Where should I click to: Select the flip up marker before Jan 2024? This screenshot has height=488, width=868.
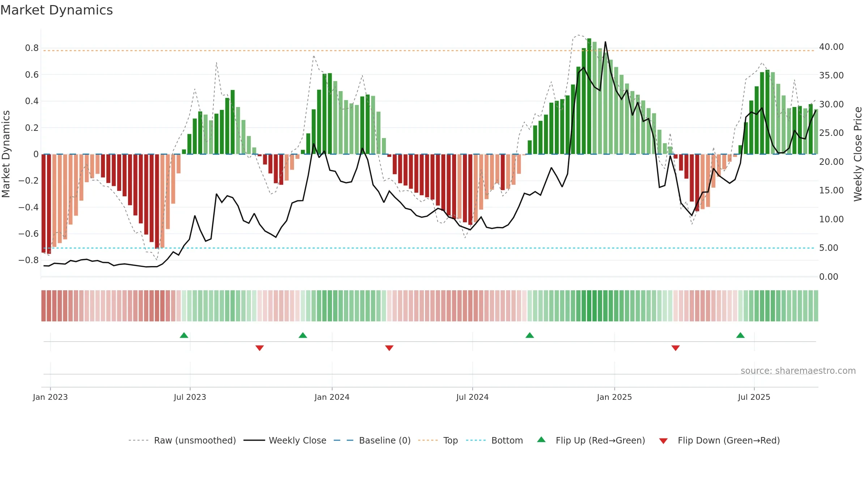click(x=303, y=335)
